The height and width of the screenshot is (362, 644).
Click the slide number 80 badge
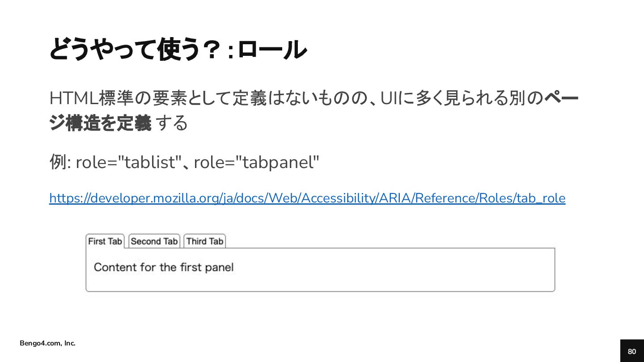pos(632,351)
